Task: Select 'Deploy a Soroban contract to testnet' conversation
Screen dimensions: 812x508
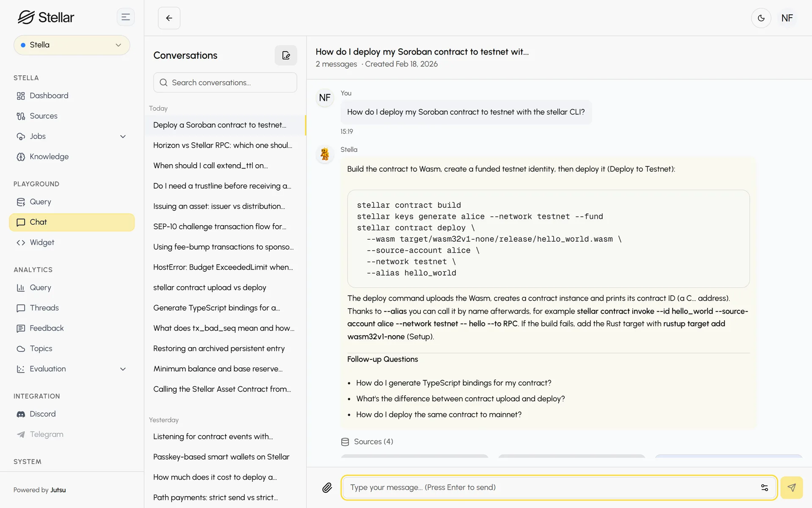Action: pyautogui.click(x=225, y=125)
